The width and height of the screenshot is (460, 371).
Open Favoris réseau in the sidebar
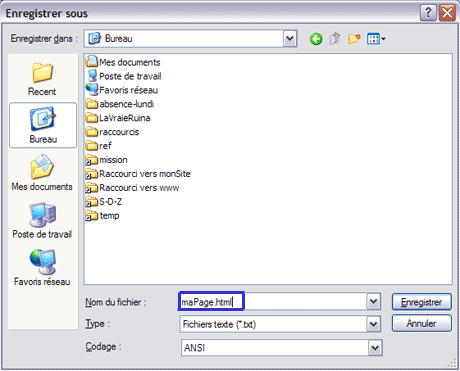(x=42, y=268)
